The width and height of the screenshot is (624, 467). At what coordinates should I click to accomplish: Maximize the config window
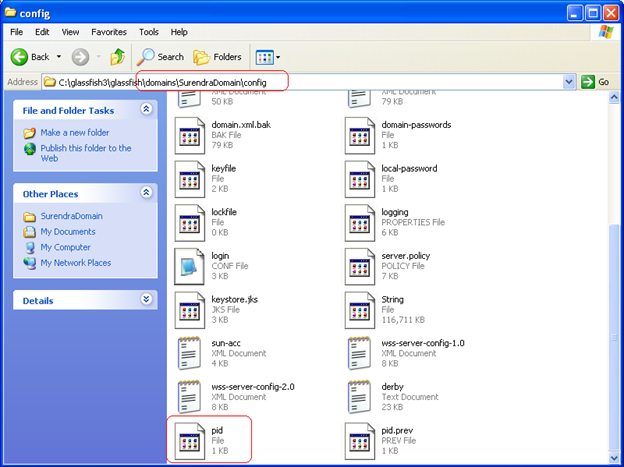593,14
